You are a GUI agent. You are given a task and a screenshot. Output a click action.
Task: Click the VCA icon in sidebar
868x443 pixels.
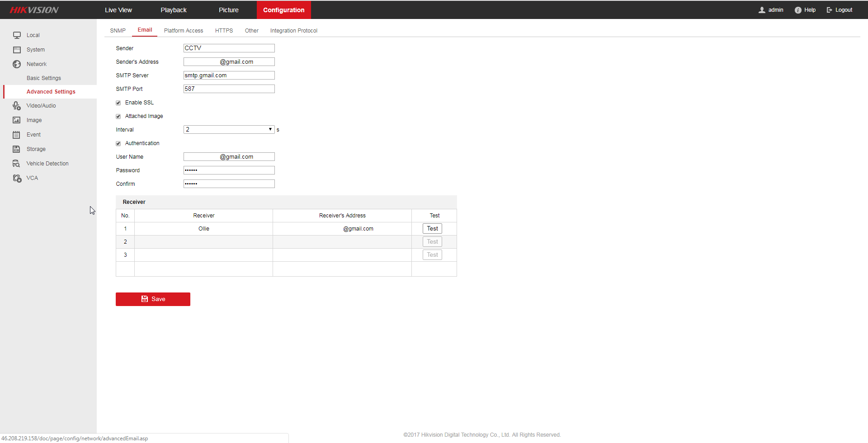[17, 178]
